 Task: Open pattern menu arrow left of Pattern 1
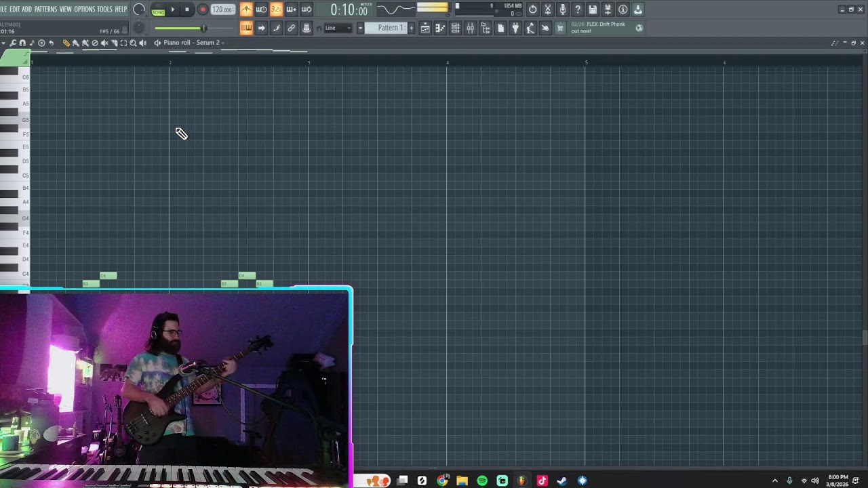click(x=360, y=28)
